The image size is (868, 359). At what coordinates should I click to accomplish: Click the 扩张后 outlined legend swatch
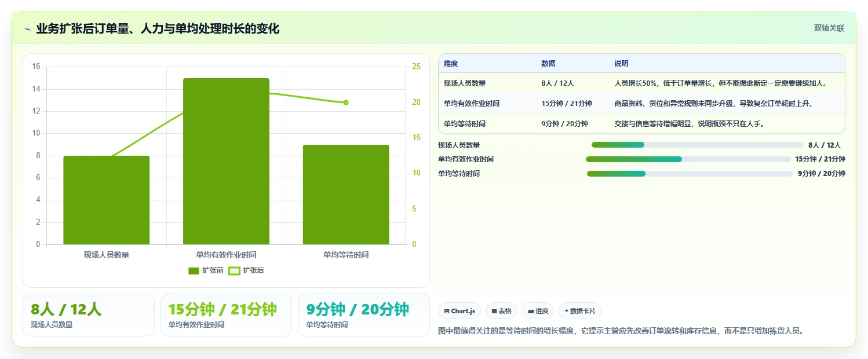click(234, 270)
